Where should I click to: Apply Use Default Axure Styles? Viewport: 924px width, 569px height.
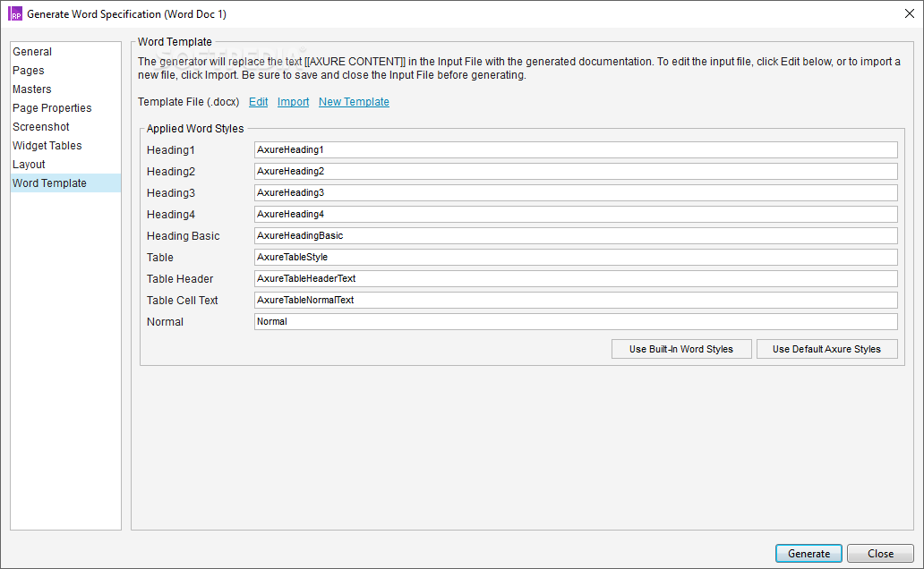pos(826,349)
